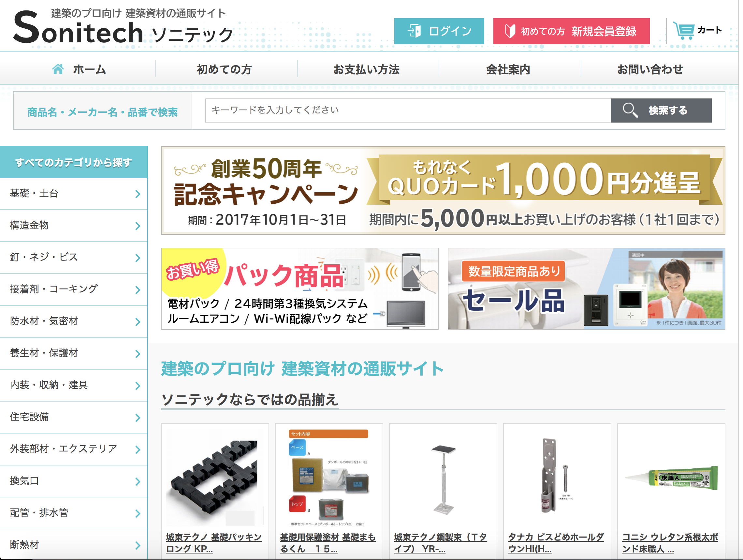Open the 50周年記念キャンペーン banner
Image resolution: width=743 pixels, height=560 pixels.
point(443,190)
